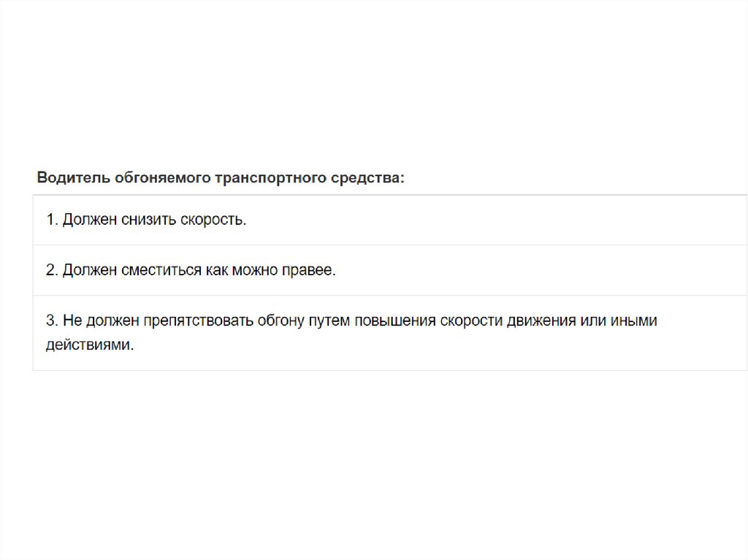The height and width of the screenshot is (560, 748).
Task: Click the number "3." of the third answer
Action: pos(51,321)
